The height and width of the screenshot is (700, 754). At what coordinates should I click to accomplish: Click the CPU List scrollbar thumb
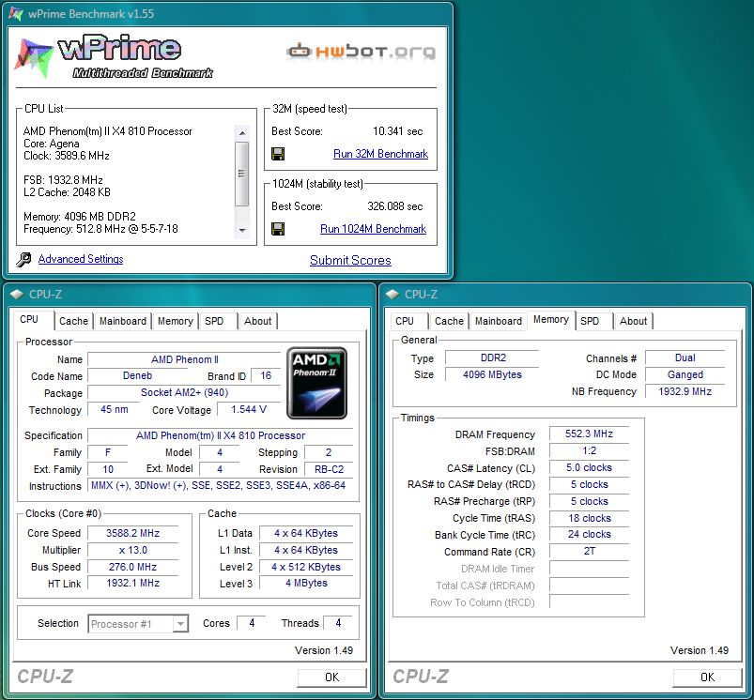(242, 174)
